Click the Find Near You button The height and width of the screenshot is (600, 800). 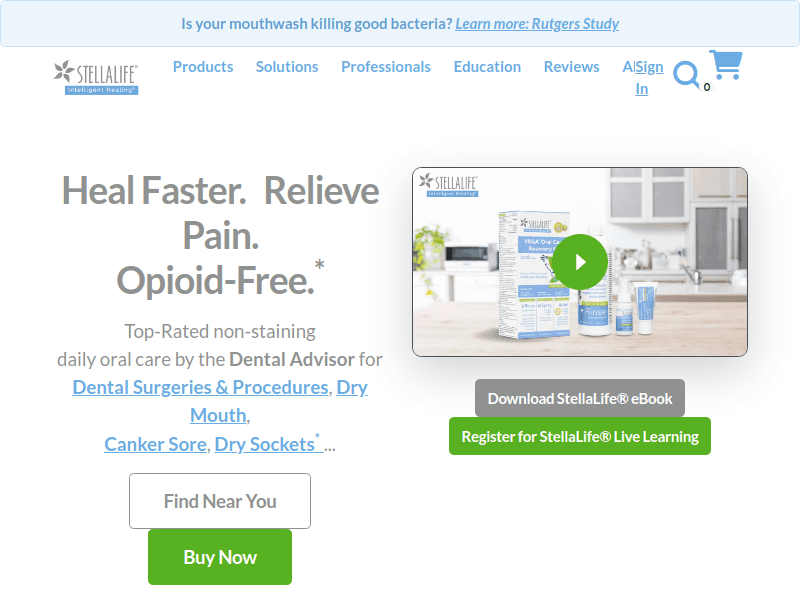220,501
